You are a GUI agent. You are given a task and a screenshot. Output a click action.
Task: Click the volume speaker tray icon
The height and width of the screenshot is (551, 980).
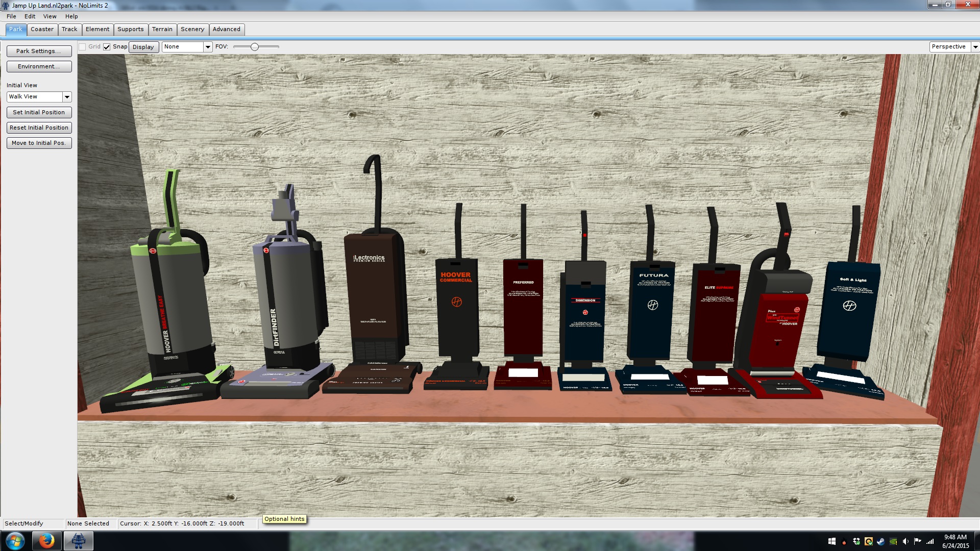[x=905, y=541]
